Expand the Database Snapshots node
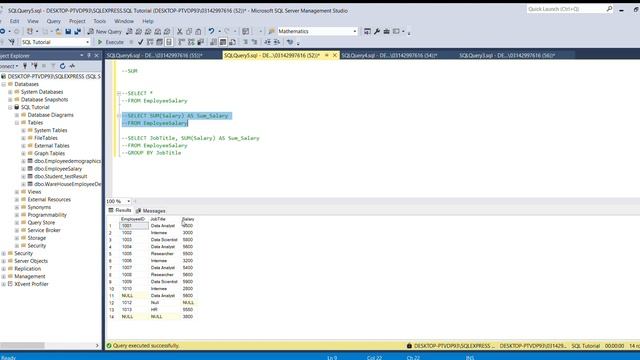Screen dimensions: 640x360 point(10,100)
